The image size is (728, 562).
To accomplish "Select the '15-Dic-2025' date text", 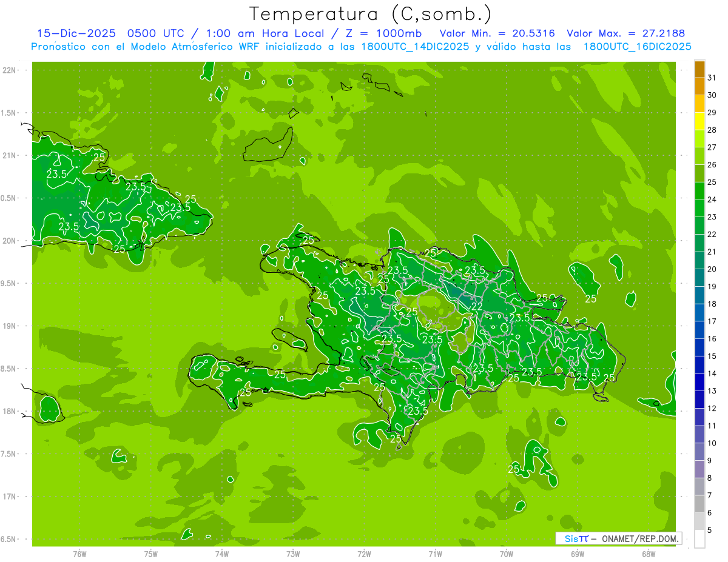I will (77, 34).
